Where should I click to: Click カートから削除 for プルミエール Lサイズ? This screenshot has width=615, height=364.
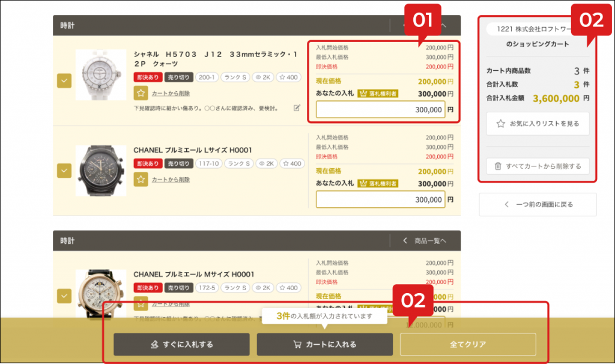click(171, 180)
